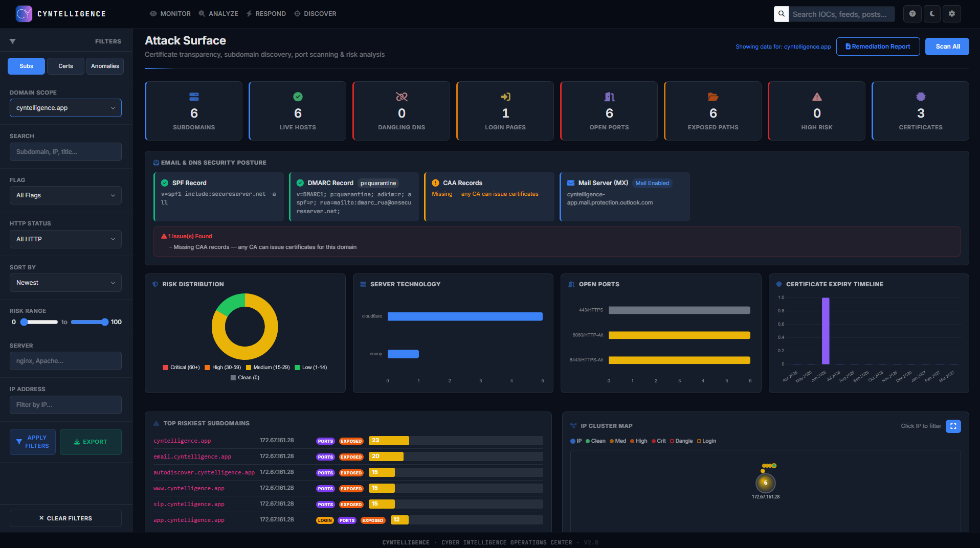This screenshot has width=980, height=548.
Task: Toggle the High (30-59) legend entry
Action: 223,368
